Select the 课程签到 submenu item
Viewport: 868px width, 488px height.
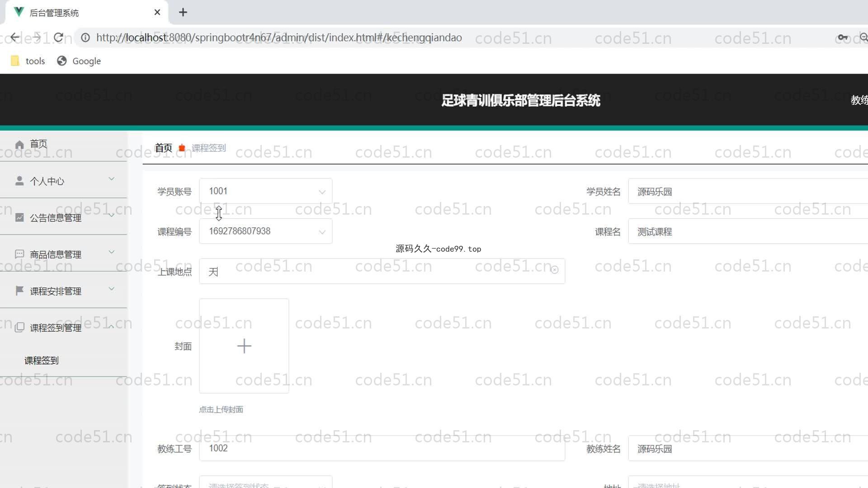pyautogui.click(x=42, y=361)
